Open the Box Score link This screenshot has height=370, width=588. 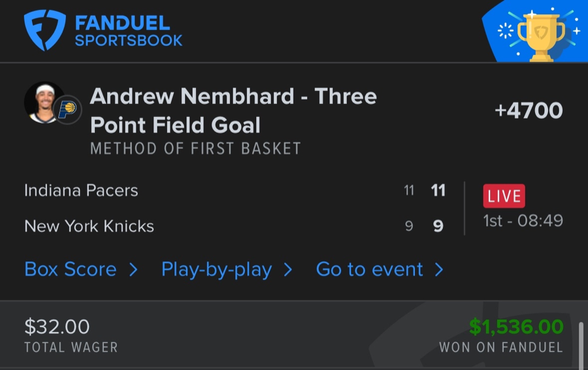71,269
